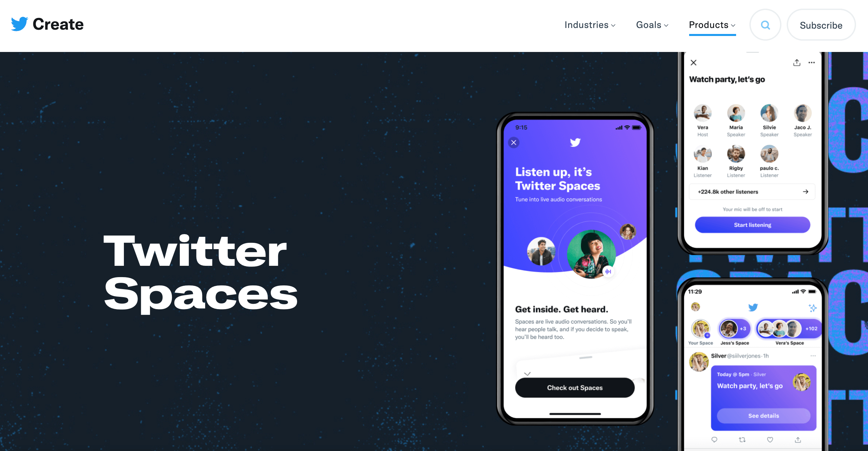Click Check out Spaces button
The height and width of the screenshot is (451, 868).
pyautogui.click(x=575, y=388)
